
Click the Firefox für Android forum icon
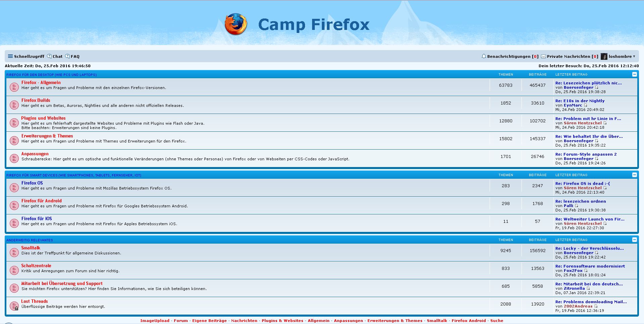coord(14,206)
